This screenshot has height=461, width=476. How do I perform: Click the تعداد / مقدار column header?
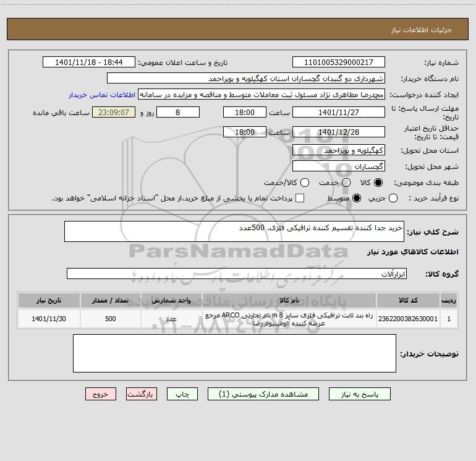coord(111,301)
